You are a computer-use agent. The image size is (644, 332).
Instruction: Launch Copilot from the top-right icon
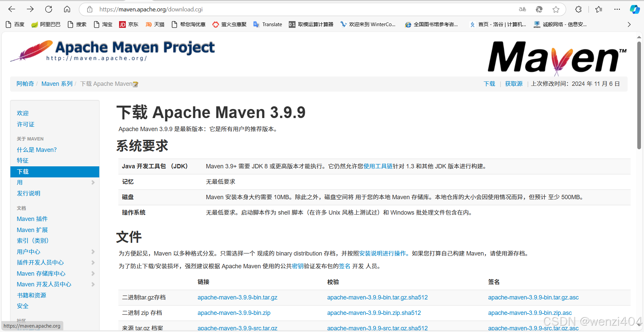pos(635,9)
